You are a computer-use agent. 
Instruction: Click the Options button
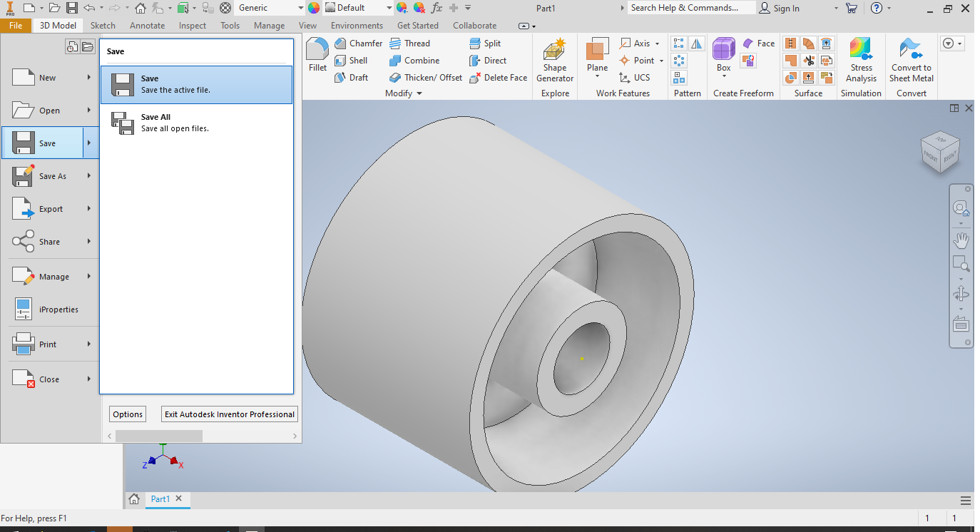pos(128,414)
